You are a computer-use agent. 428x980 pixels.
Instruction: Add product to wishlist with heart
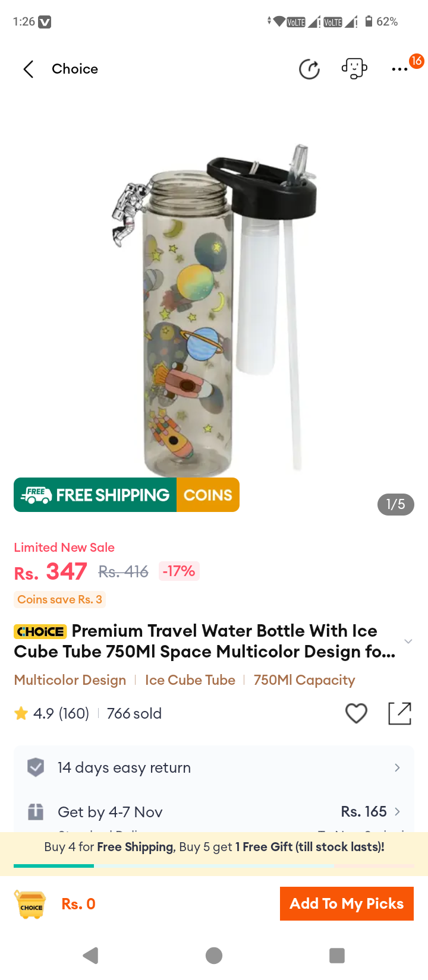[x=357, y=713]
